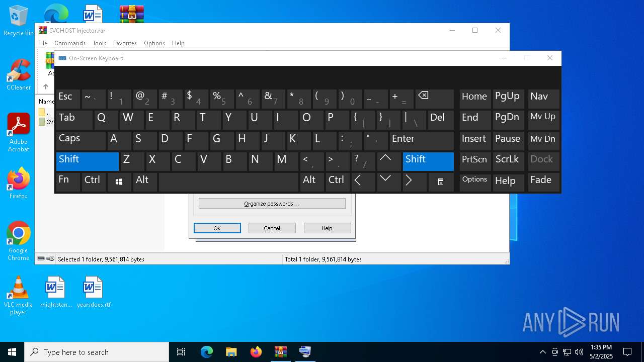Click Help button in password dialog
This screenshot has width=644, height=362.
tap(327, 228)
